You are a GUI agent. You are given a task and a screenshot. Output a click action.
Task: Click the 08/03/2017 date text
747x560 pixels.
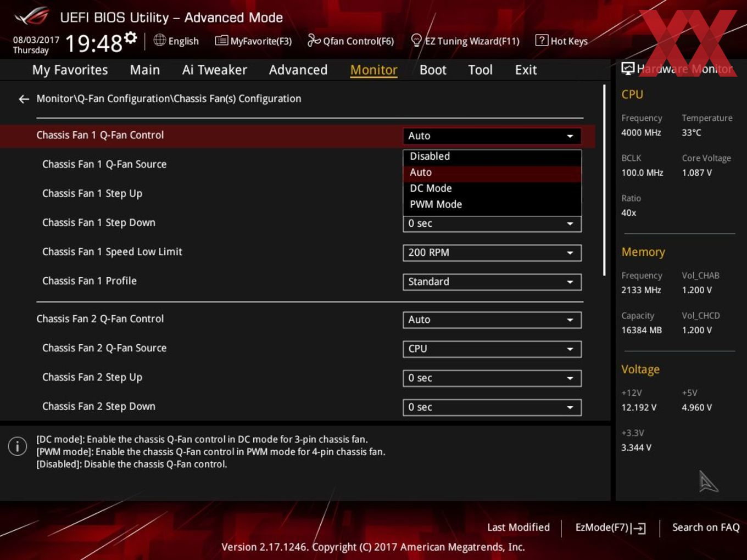[x=36, y=40]
